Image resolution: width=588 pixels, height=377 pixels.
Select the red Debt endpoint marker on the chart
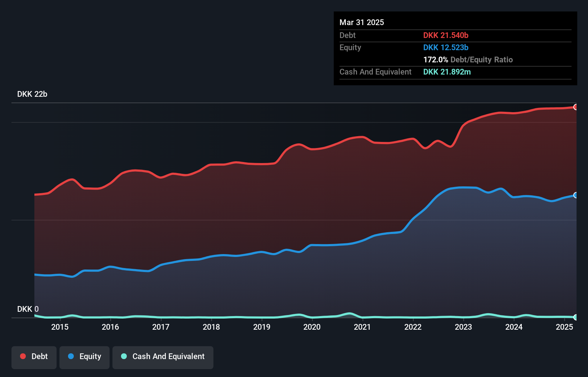click(576, 107)
